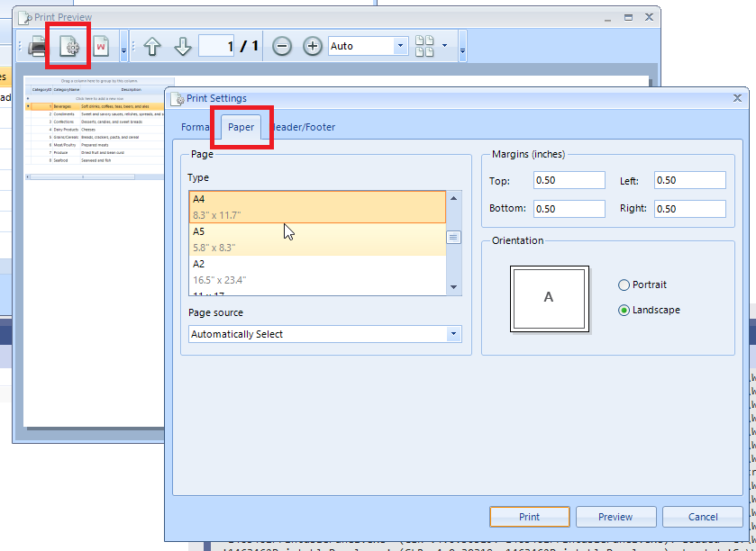The width and height of the screenshot is (756, 551).
Task: Expand the multi-page layout dropdown arrow
Action: [444, 46]
